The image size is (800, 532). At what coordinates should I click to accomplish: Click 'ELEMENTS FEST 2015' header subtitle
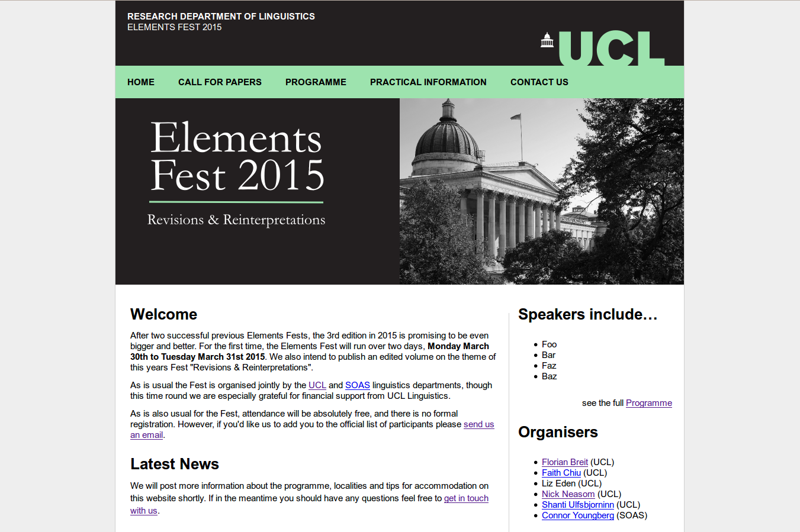pos(175,27)
